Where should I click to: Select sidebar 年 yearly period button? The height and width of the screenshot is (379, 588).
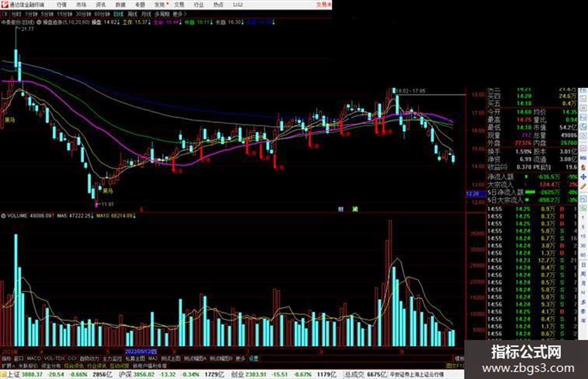click(583, 321)
